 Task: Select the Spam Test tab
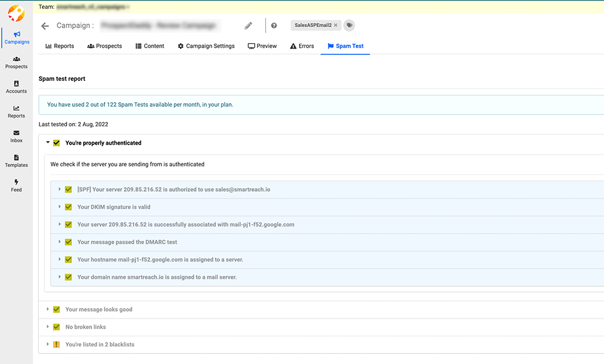(x=345, y=46)
